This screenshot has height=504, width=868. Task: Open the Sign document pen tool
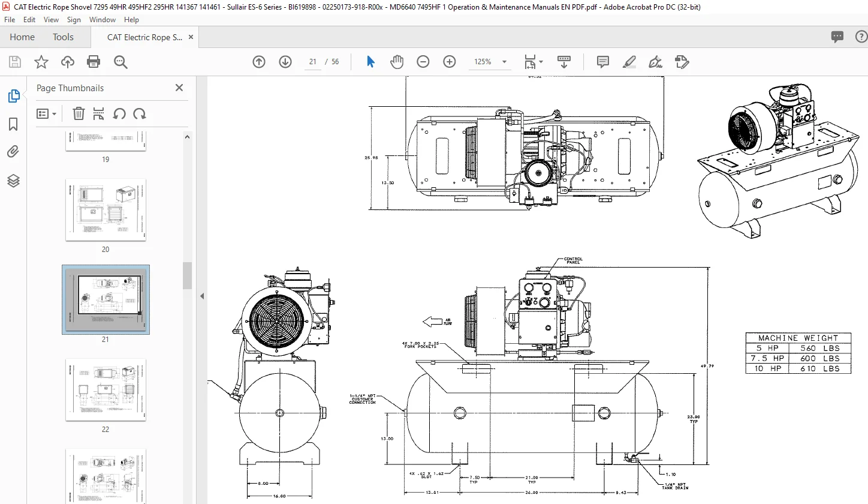[x=655, y=62]
